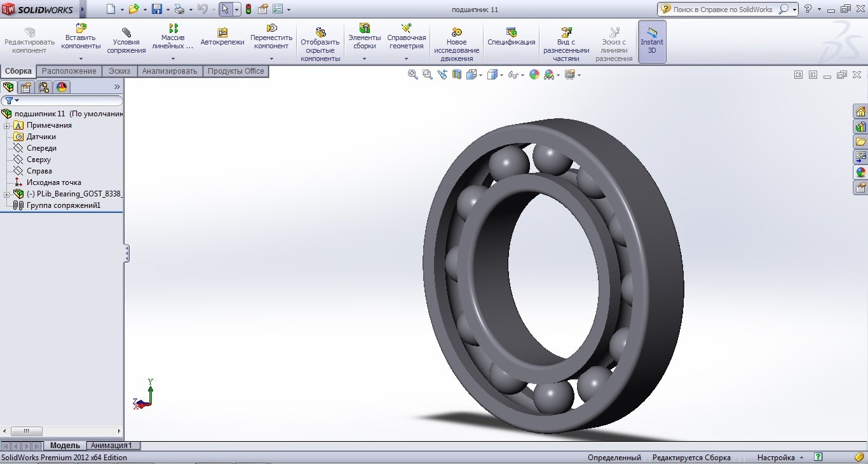
Task: Create a new document with the New icon
Action: tap(111, 9)
